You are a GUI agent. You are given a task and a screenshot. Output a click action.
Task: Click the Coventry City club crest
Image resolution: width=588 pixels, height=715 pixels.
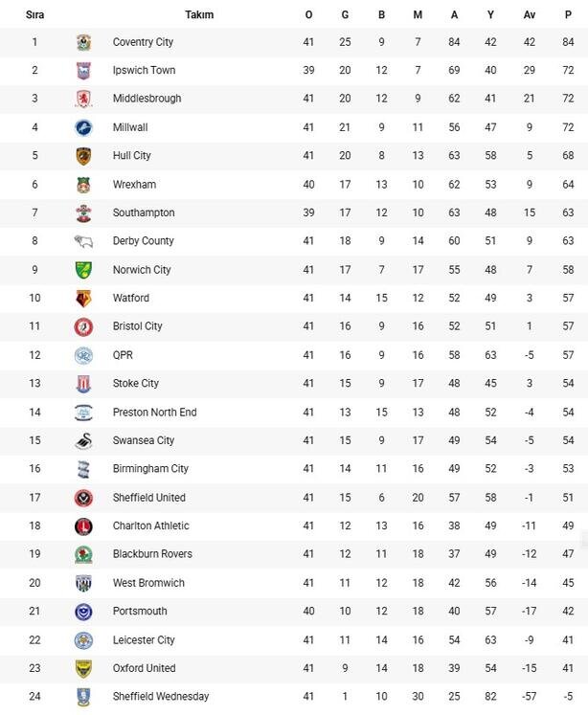point(83,42)
